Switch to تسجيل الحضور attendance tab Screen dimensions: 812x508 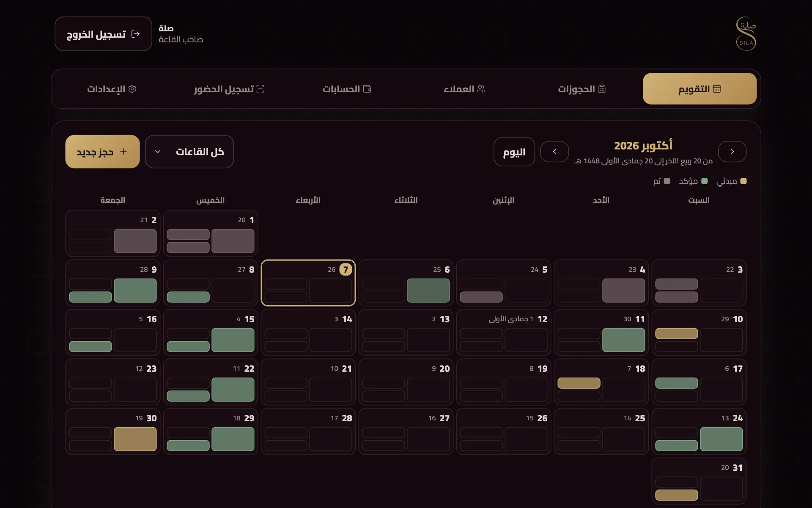pyautogui.click(x=229, y=89)
